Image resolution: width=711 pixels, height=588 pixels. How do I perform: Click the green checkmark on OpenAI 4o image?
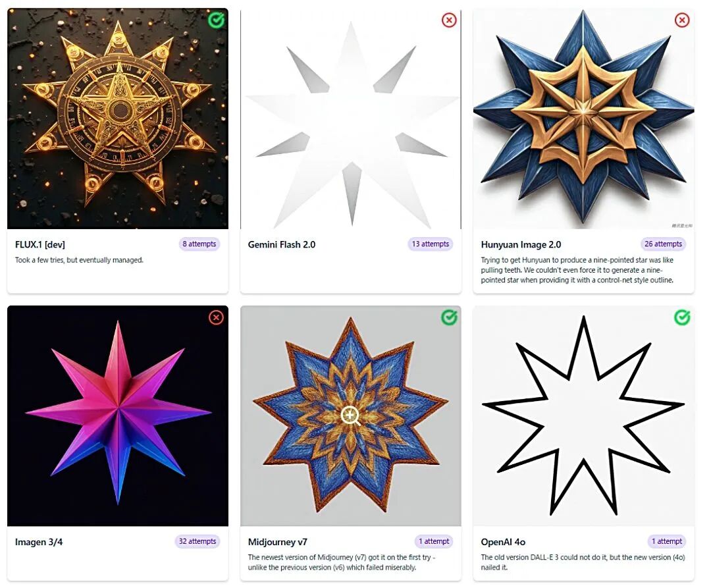[682, 317]
